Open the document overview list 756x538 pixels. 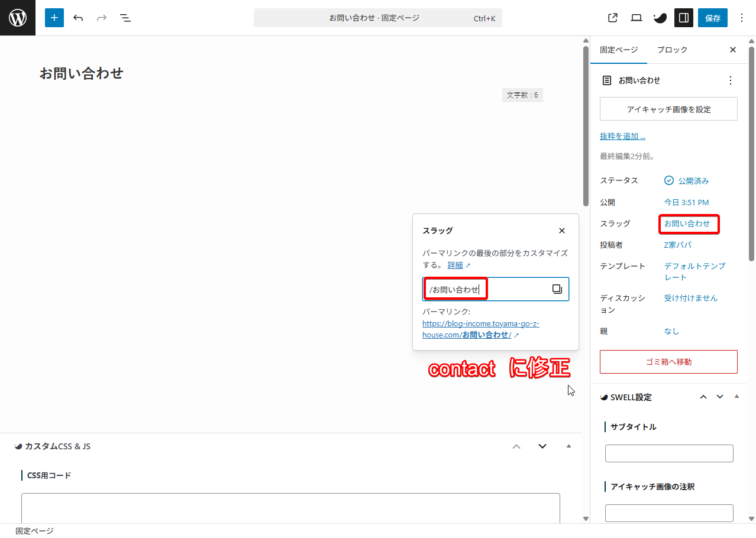[x=125, y=18]
